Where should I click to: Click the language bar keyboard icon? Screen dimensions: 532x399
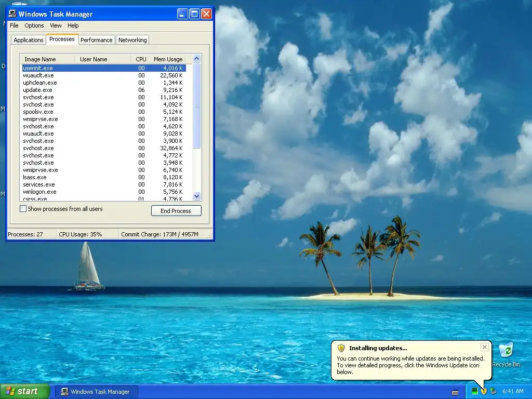[x=455, y=392]
